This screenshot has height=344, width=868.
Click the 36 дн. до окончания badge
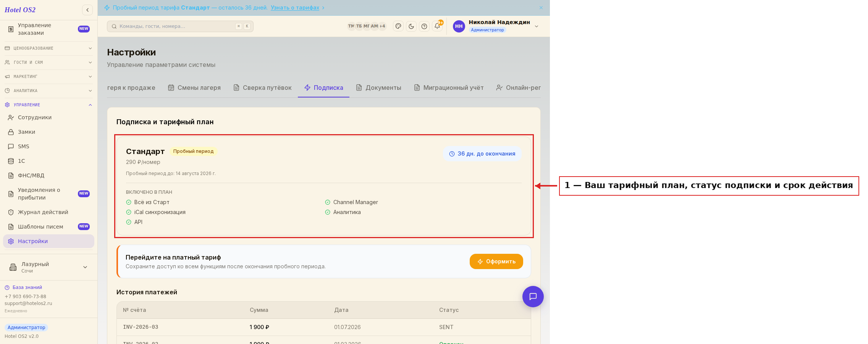(x=482, y=154)
